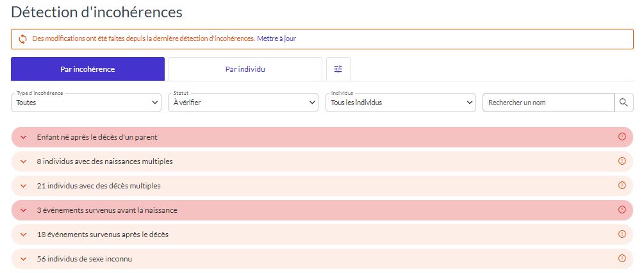
Task: Click the 'Rechercher un nom' search field
Action: 548,103
